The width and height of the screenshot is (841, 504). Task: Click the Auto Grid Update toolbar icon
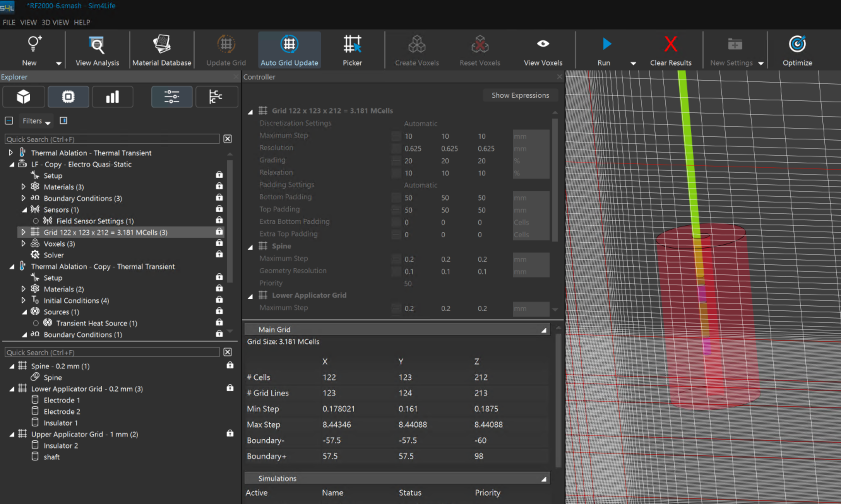[x=289, y=44]
